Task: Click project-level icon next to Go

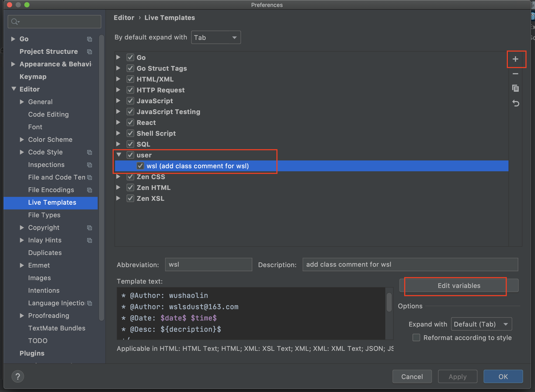Action: tap(90, 39)
